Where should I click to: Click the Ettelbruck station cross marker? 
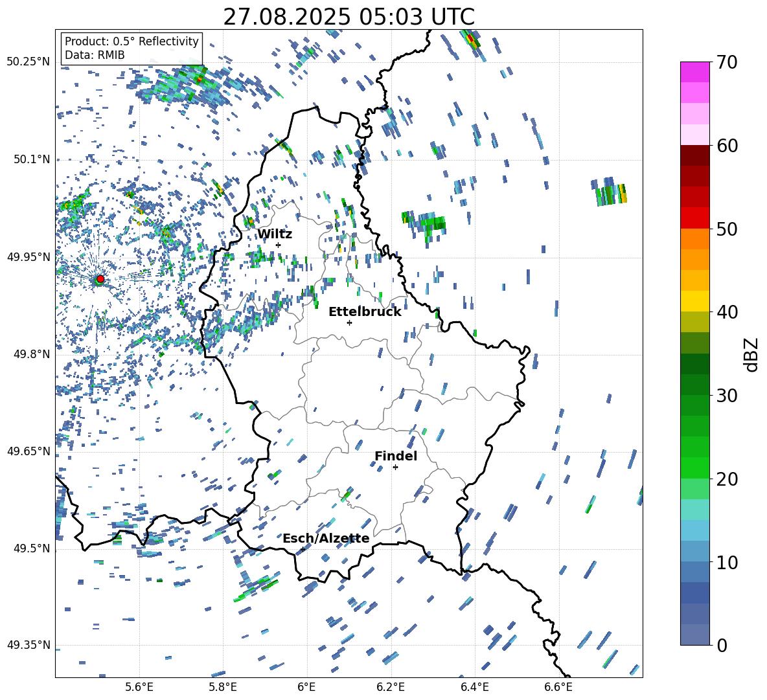(349, 322)
